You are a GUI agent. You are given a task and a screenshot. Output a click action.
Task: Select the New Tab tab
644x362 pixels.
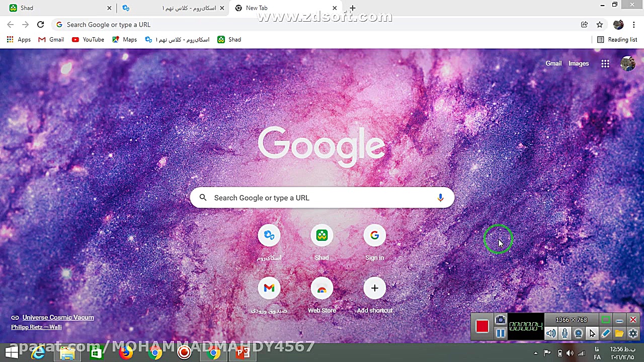coord(285,8)
